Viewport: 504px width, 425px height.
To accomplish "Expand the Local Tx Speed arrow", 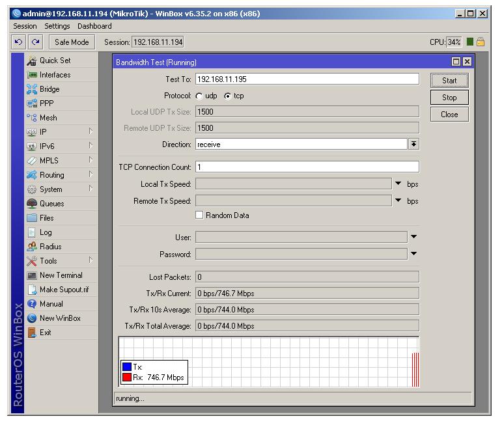I will click(x=398, y=184).
